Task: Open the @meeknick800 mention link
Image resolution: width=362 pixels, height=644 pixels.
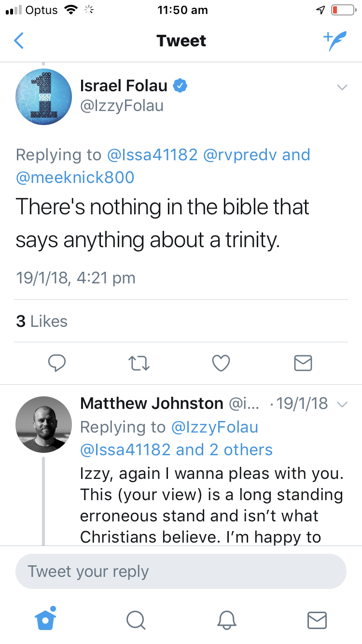Action: click(75, 178)
